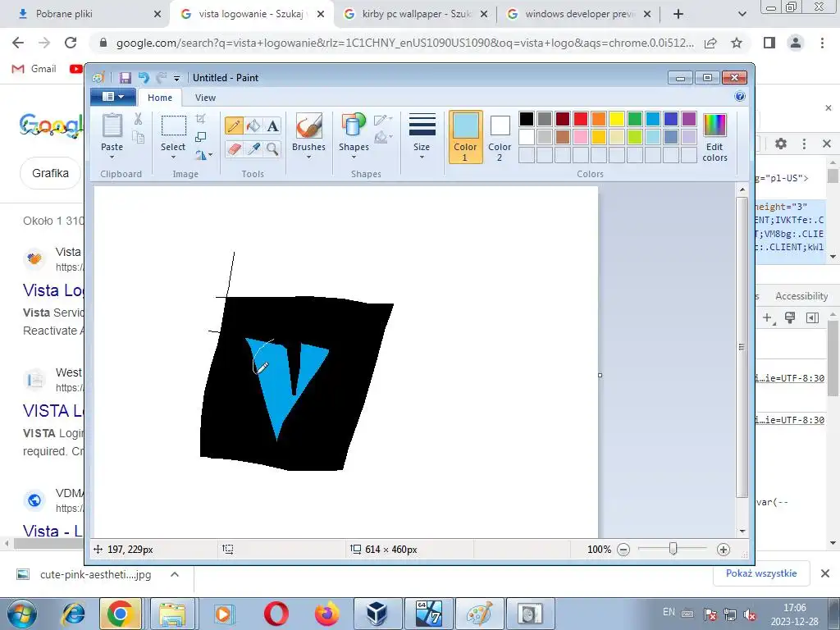840x630 pixels.
Task: Choose the yellow color swatch
Action: click(x=617, y=119)
